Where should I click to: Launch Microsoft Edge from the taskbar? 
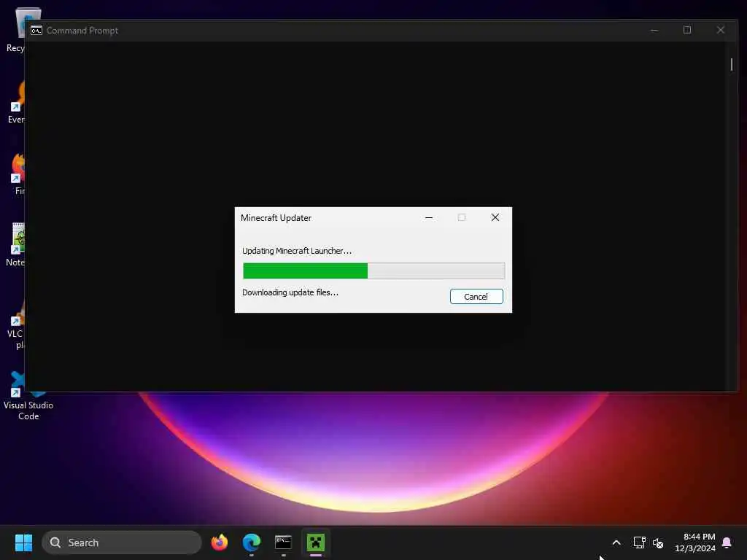tap(251, 542)
